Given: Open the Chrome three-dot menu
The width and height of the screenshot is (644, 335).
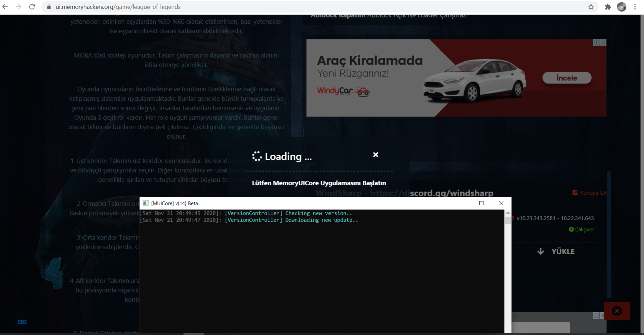Looking at the screenshot, I should [x=635, y=7].
